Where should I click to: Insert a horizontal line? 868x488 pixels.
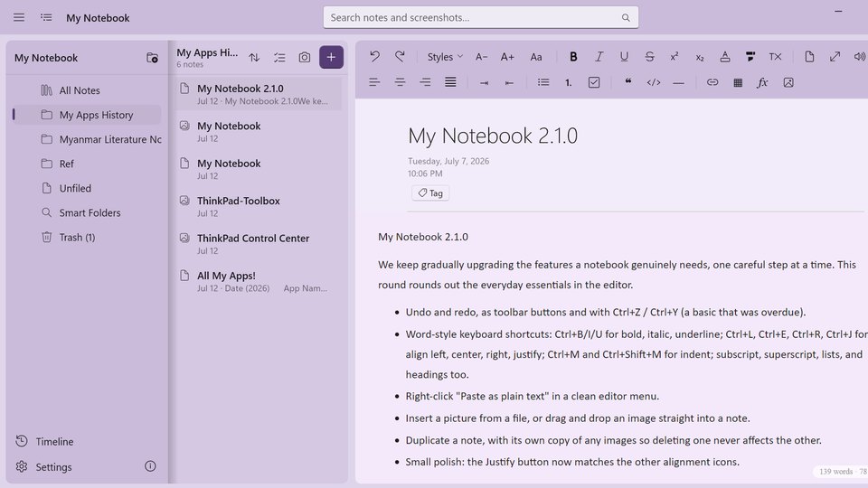679,83
